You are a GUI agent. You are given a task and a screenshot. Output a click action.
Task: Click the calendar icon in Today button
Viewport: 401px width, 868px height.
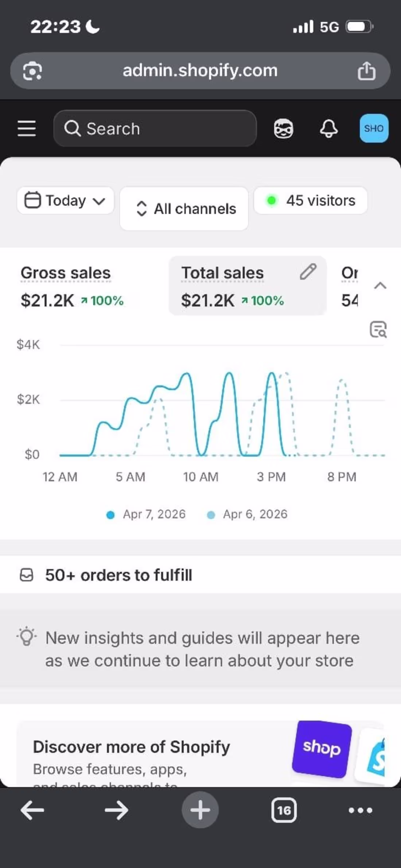(32, 200)
